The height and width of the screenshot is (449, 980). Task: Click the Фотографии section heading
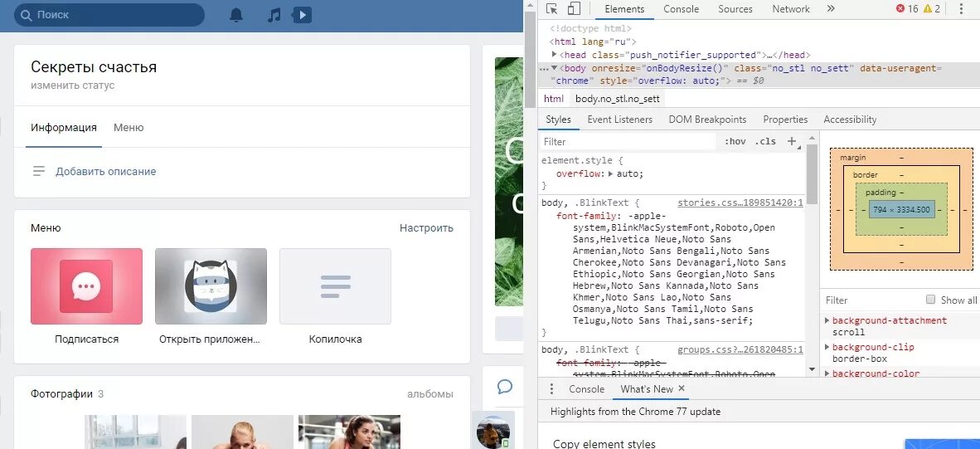pyautogui.click(x=61, y=394)
